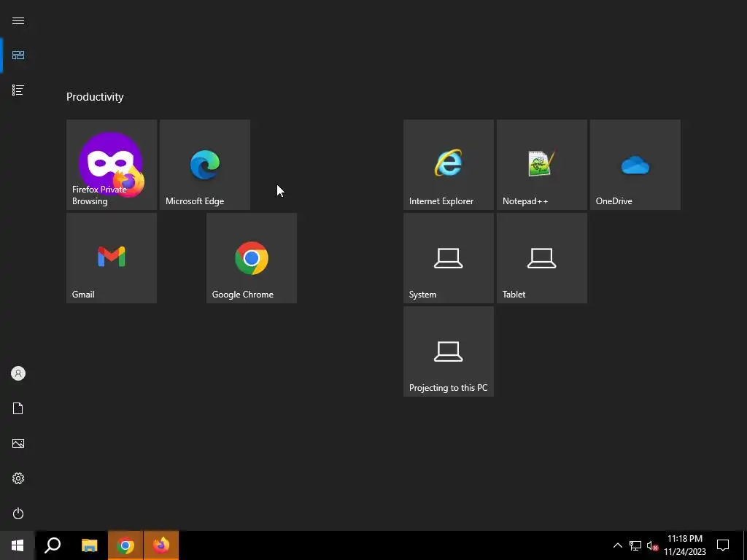Open the Projecting to this PC tile

point(449,351)
